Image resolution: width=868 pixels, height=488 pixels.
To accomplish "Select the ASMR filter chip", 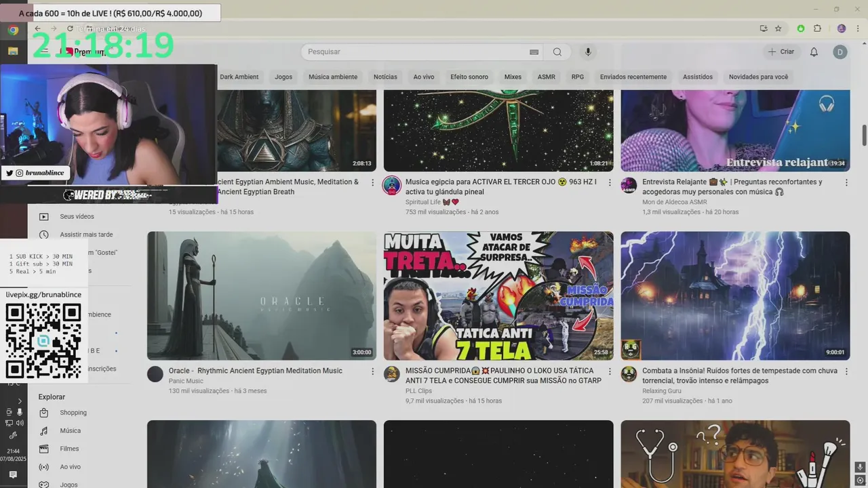I will tap(547, 77).
